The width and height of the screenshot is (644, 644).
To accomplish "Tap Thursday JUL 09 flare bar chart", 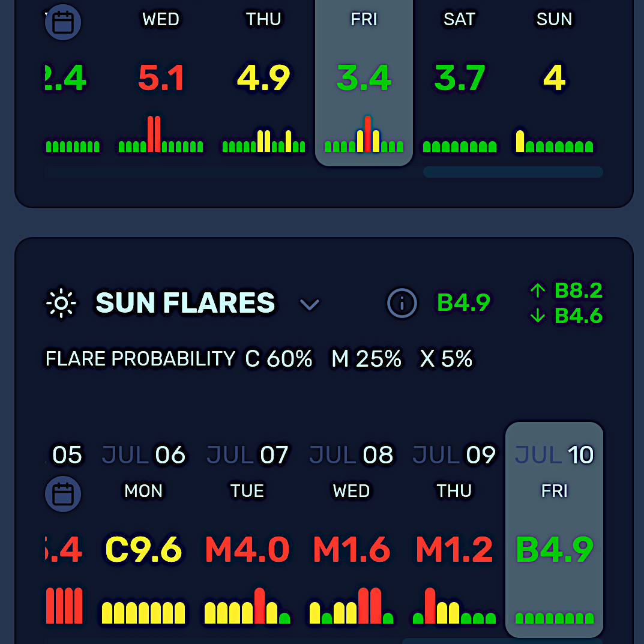I will coord(454,606).
